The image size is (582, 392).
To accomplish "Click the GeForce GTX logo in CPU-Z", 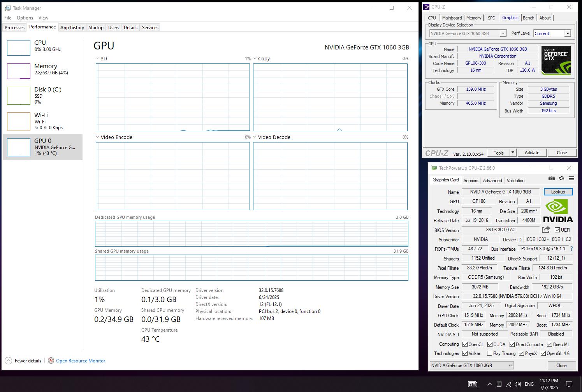I will 556,60.
